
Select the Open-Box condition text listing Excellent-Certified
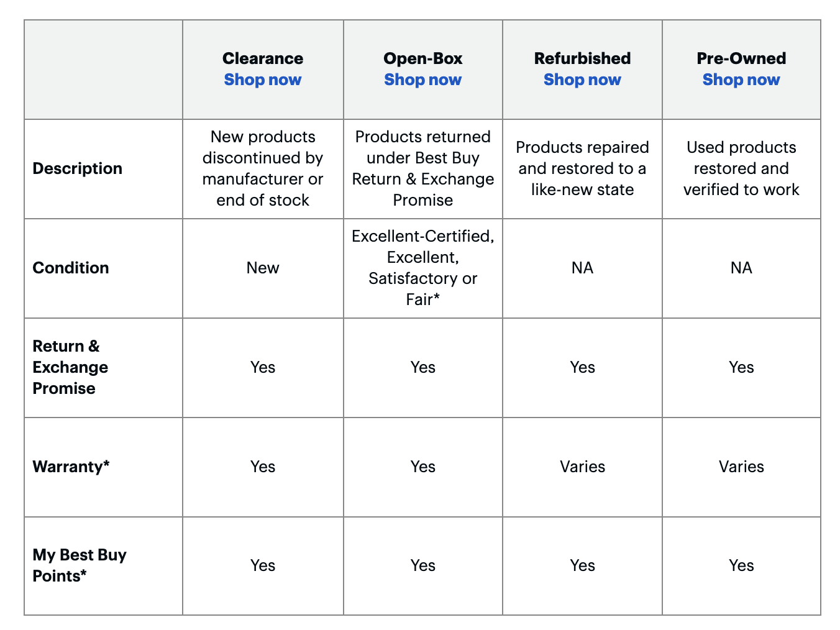click(x=422, y=268)
